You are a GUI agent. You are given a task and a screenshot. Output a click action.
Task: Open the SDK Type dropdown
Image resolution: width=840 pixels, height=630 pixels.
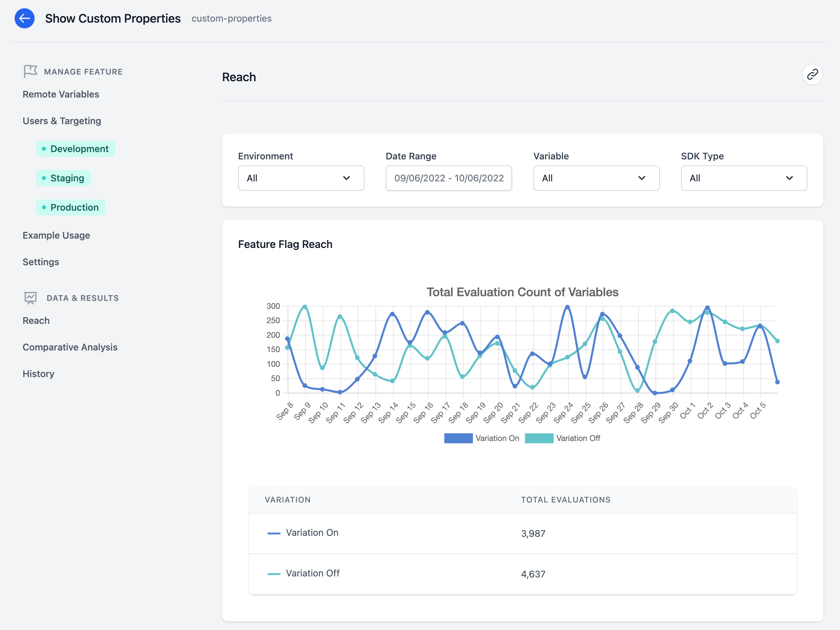point(744,178)
